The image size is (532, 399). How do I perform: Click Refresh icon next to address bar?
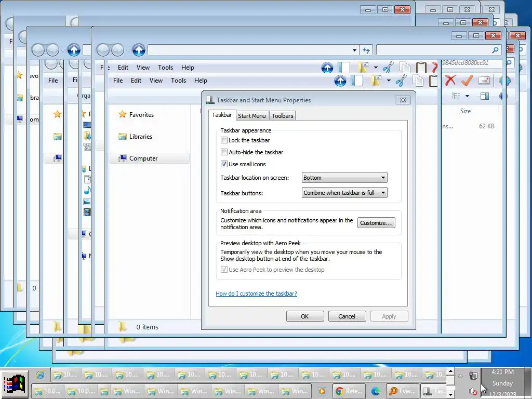tap(366, 50)
